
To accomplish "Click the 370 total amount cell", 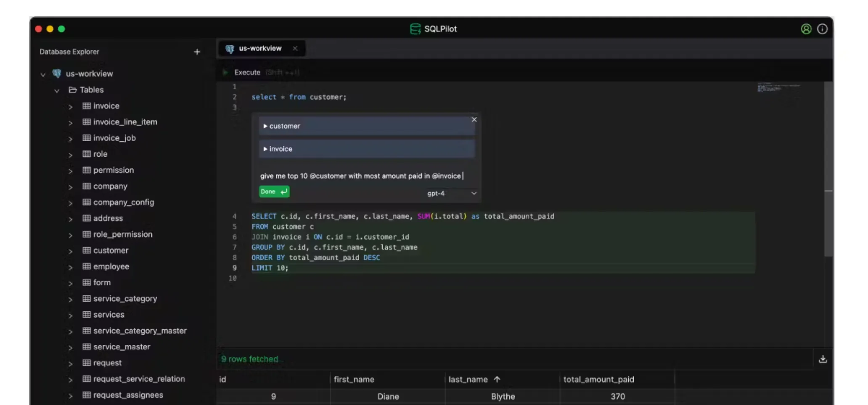I will pyautogui.click(x=617, y=397).
